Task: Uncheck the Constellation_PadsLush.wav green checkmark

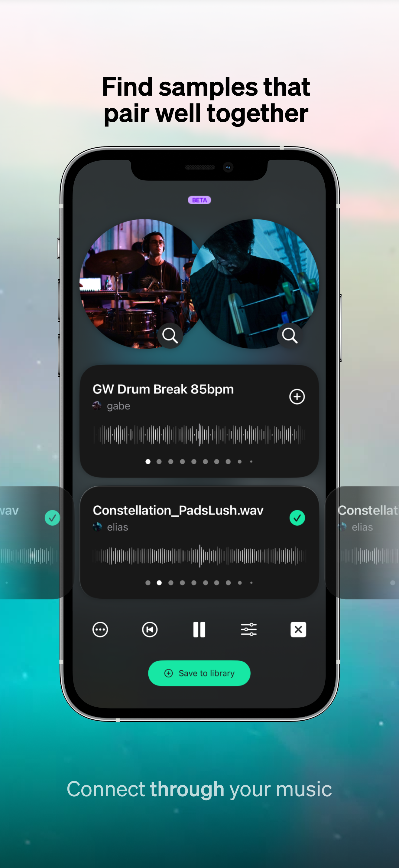Action: pos(297,518)
